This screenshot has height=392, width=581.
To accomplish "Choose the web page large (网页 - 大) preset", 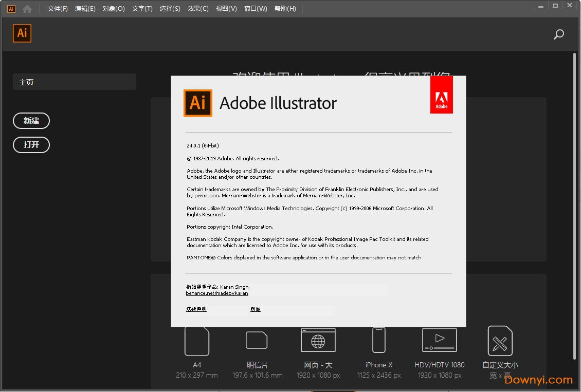I will [x=318, y=340].
